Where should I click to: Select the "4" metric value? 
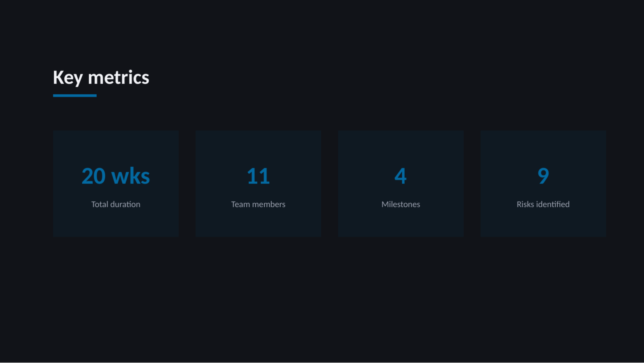401,176
